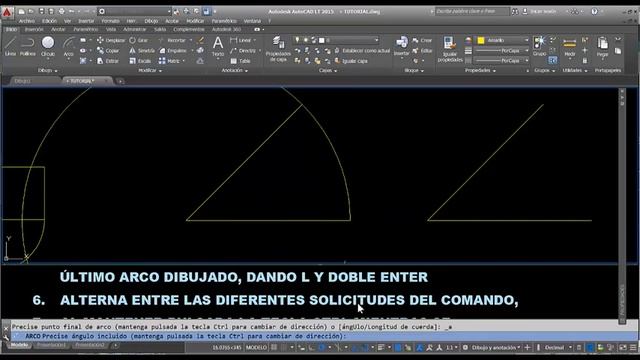Close the command line with X
This screenshot has height=360, width=640.
(6, 328)
